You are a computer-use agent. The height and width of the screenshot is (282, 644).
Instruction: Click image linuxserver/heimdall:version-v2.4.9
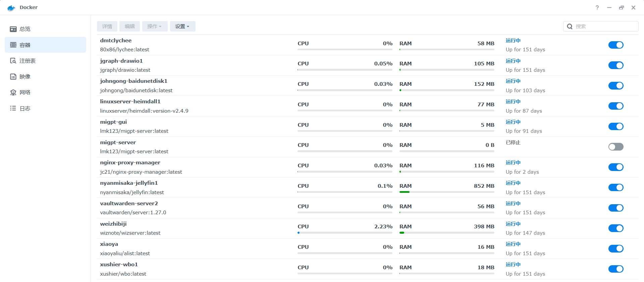click(x=144, y=111)
